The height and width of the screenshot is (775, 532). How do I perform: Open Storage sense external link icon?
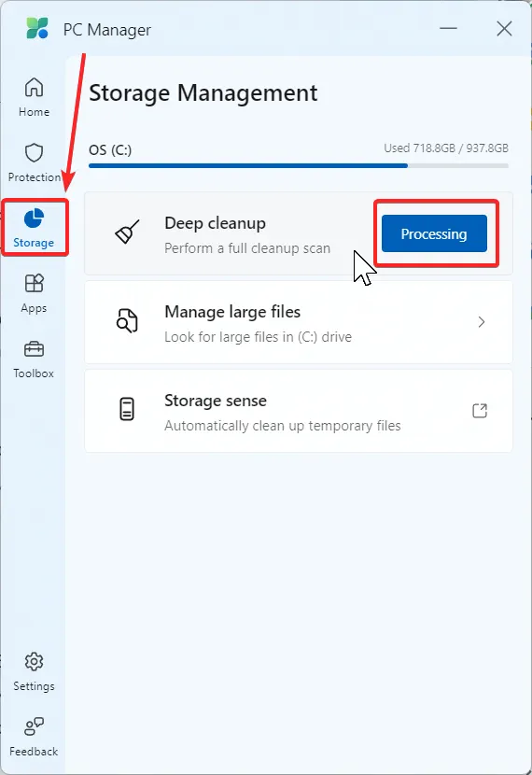pyautogui.click(x=480, y=411)
